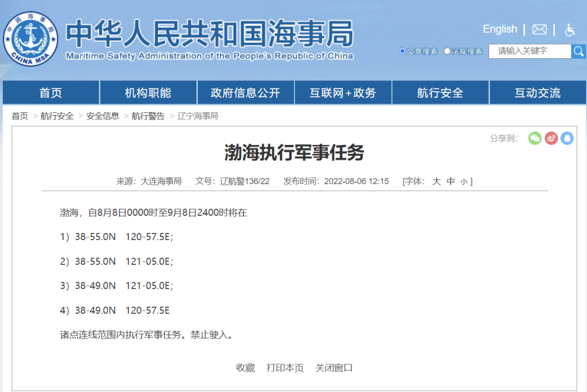The height and width of the screenshot is (392, 587).
Task: Open the 政府信息公开 section
Action: tap(245, 92)
